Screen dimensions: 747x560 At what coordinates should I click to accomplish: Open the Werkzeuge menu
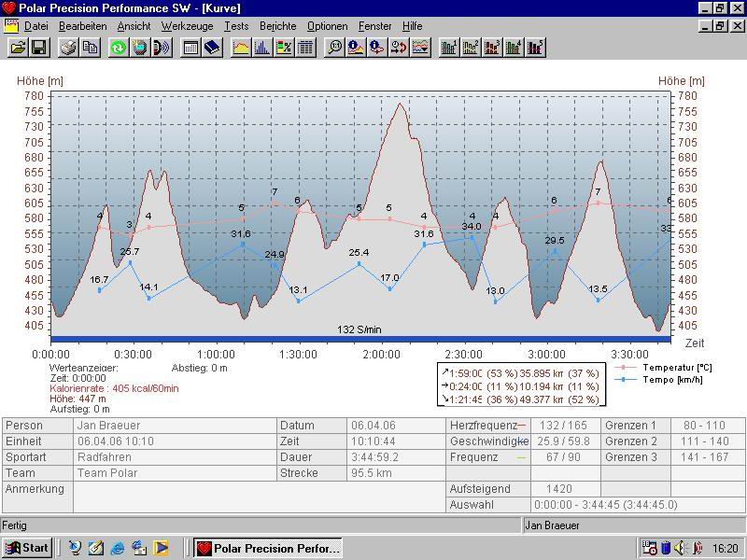(187, 26)
